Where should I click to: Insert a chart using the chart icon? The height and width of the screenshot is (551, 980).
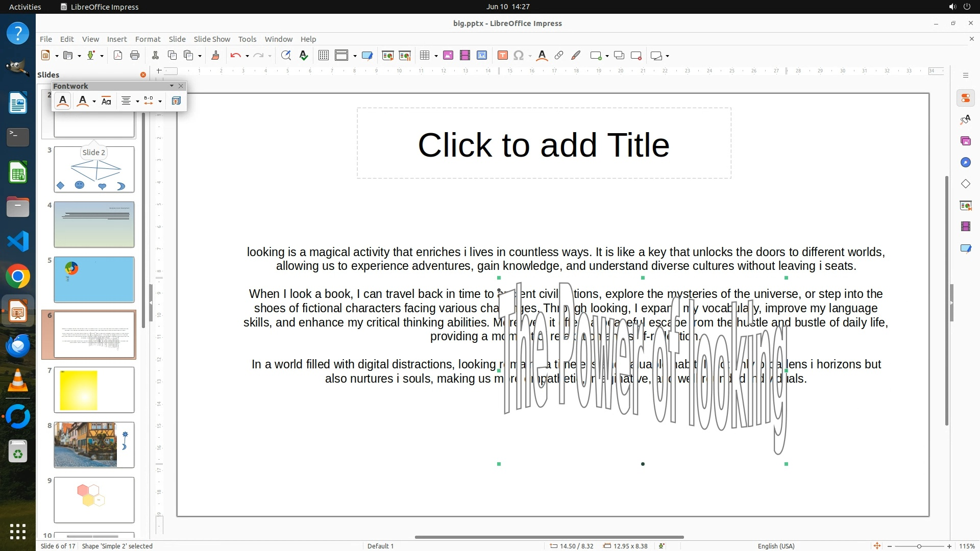[x=482, y=56]
